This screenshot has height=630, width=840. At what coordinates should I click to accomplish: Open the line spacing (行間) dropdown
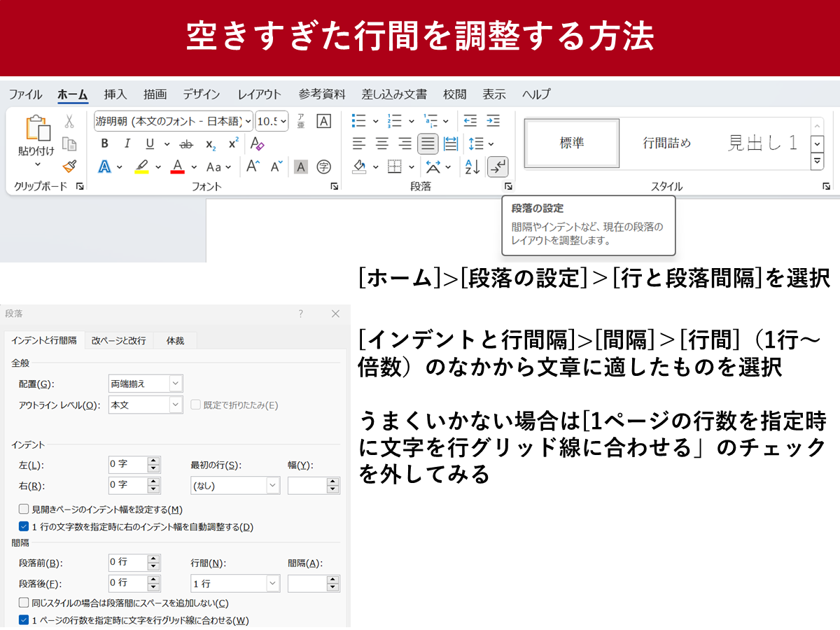point(272,583)
